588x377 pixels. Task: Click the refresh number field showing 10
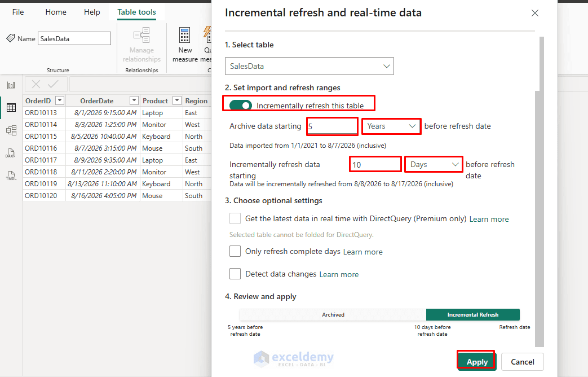375,164
